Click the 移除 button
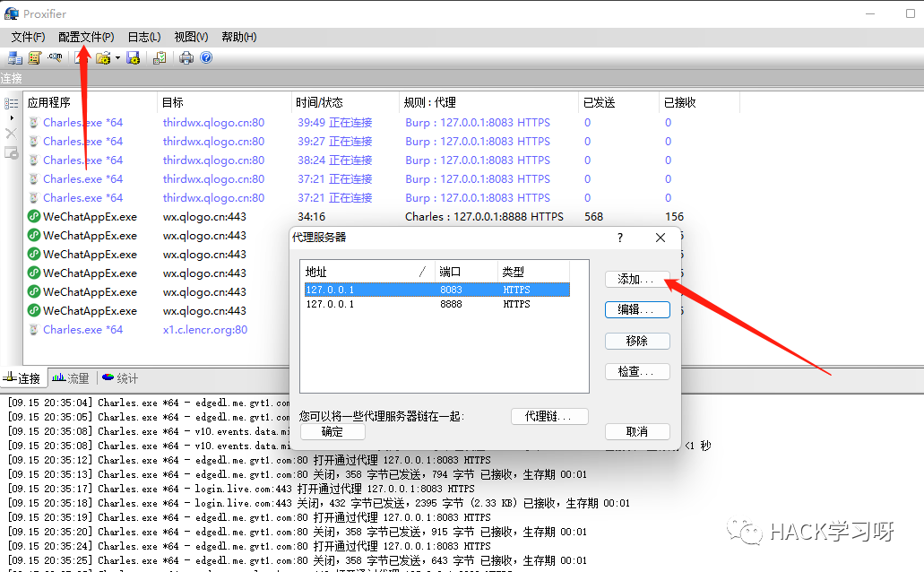 pyautogui.click(x=637, y=341)
